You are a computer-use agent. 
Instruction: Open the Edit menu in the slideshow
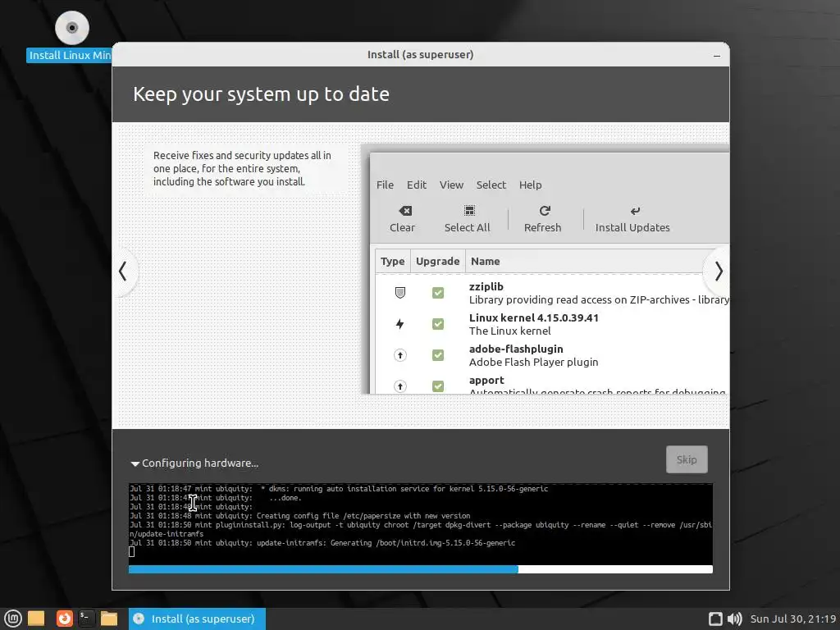point(416,185)
